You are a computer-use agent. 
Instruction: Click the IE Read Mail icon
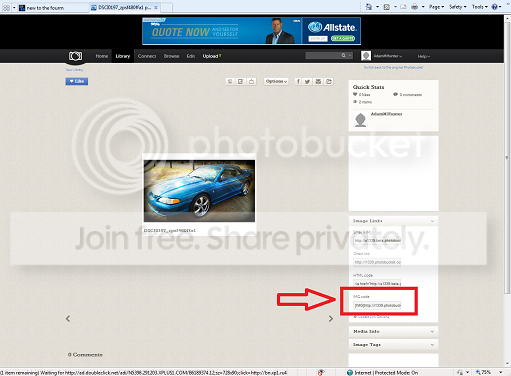[403, 7]
